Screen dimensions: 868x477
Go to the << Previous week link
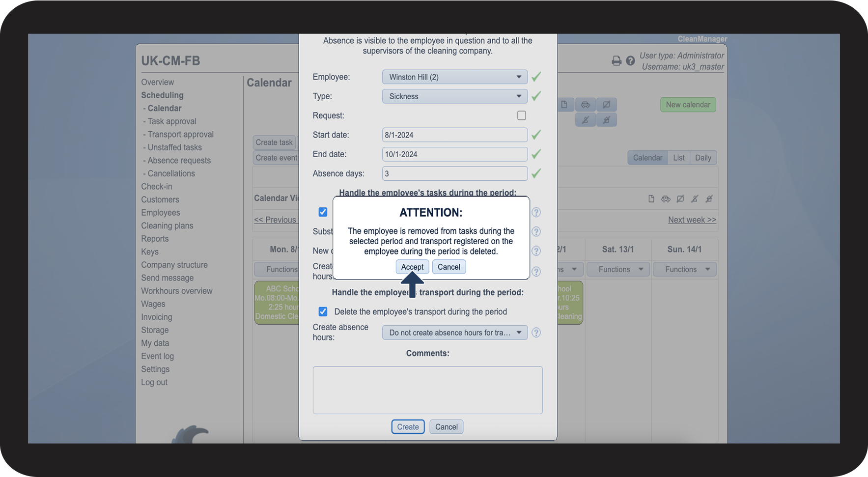click(x=276, y=220)
